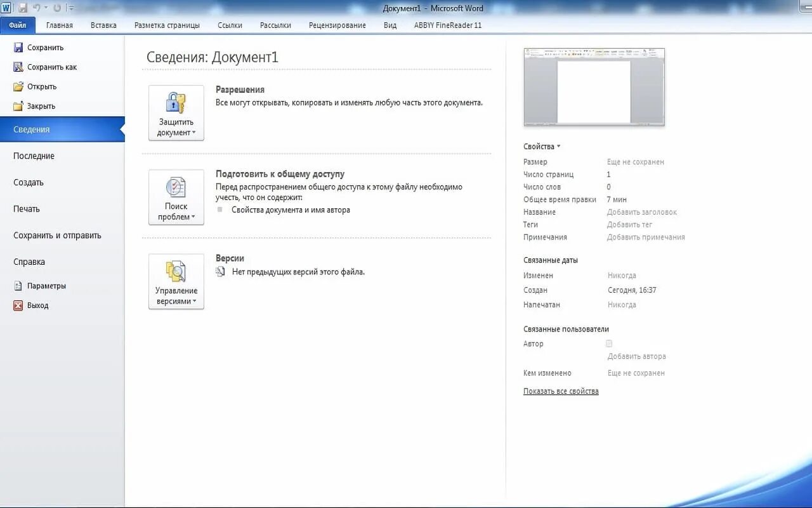This screenshot has width=812, height=508.
Task: Click the Сохранить как menu label
Action: click(x=52, y=67)
